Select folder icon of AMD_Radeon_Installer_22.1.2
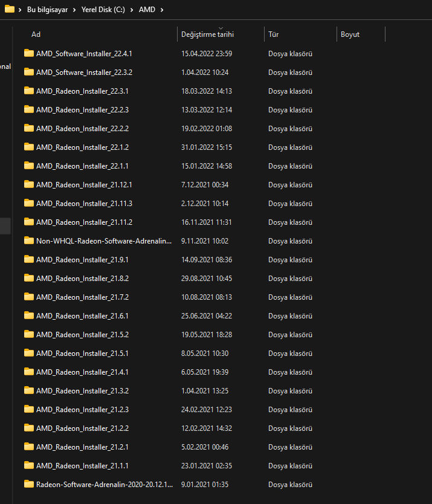This screenshot has width=432, height=504. (29, 147)
